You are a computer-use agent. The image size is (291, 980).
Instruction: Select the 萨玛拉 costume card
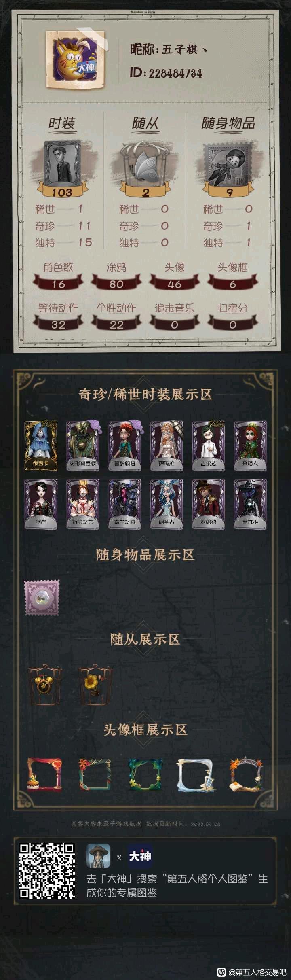click(x=167, y=445)
